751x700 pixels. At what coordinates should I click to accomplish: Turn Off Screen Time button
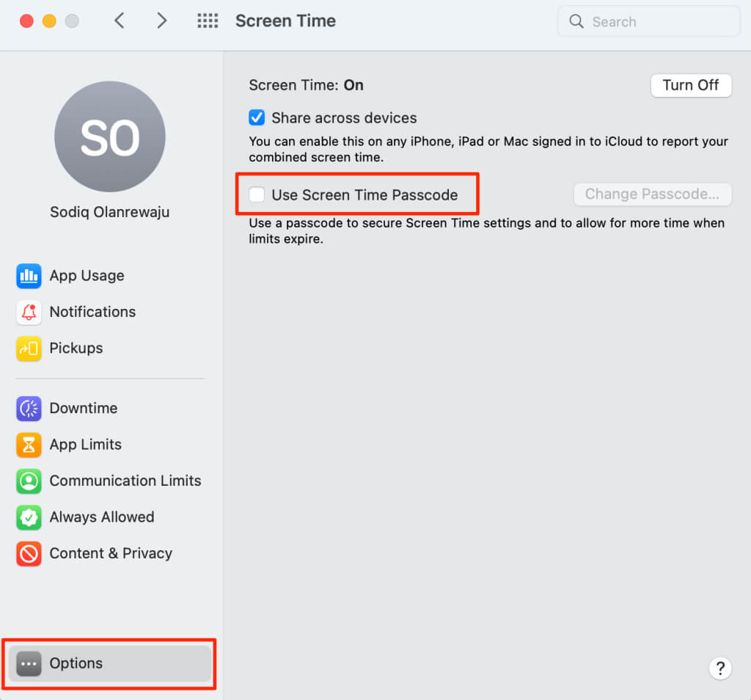tap(691, 85)
